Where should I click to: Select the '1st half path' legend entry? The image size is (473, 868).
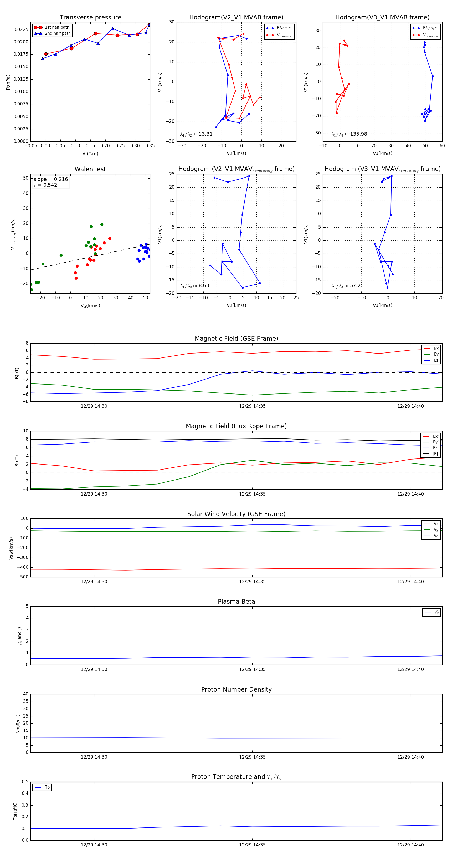(52, 27)
